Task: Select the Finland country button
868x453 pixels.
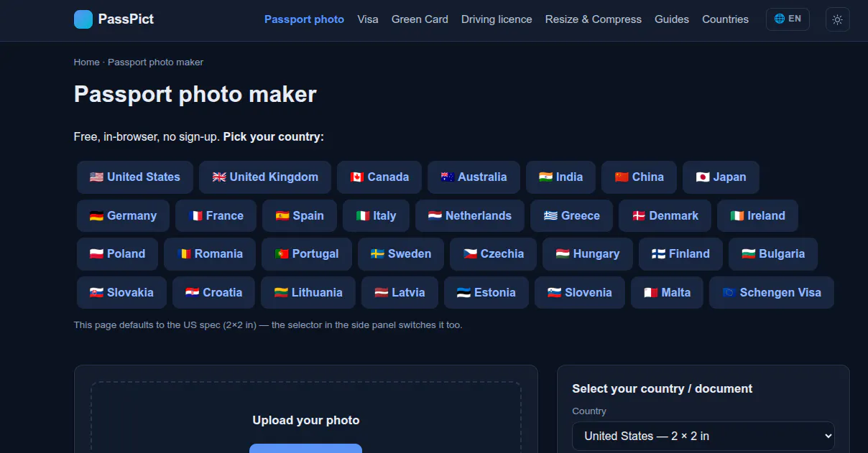Action: click(x=680, y=254)
